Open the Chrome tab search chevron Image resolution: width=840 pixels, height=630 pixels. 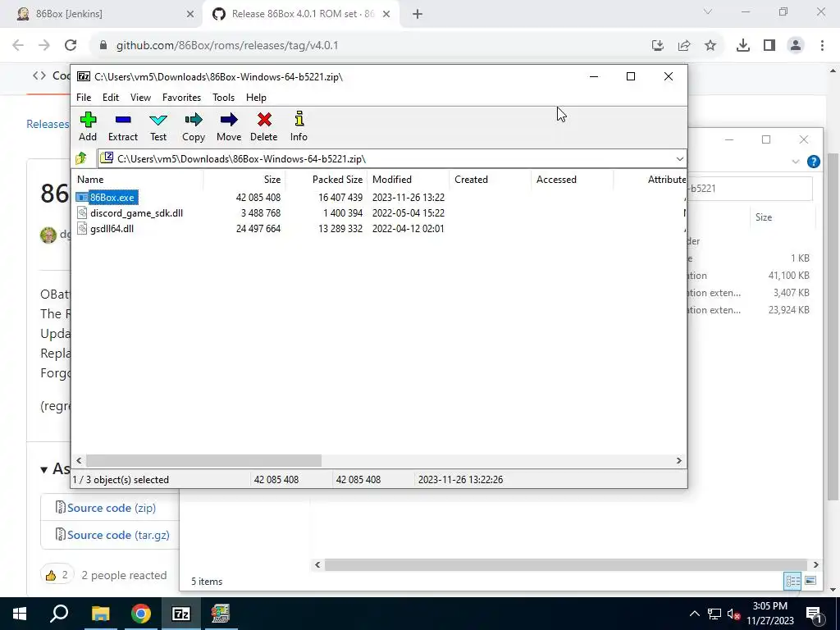coord(708,11)
